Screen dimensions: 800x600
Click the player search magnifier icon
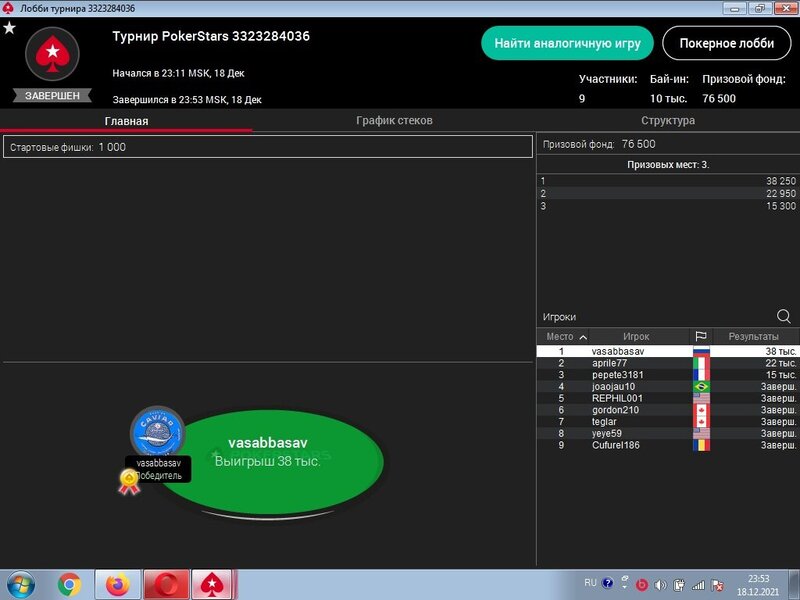[x=783, y=316]
